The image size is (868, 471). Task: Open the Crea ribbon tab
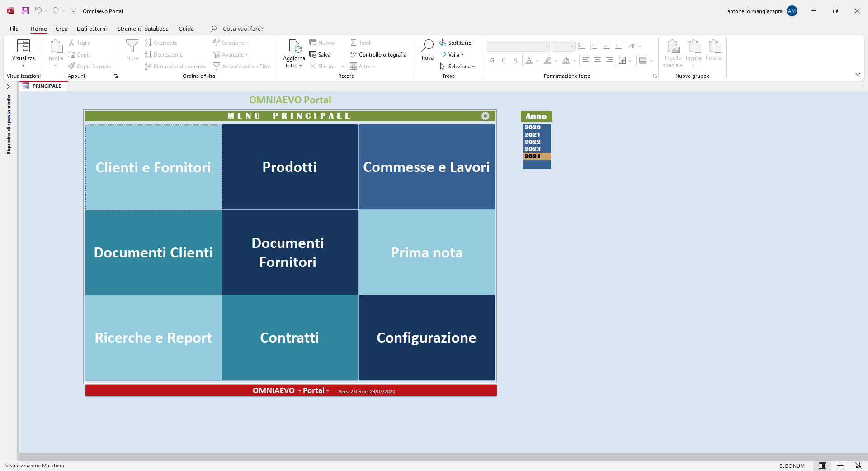[x=61, y=29]
